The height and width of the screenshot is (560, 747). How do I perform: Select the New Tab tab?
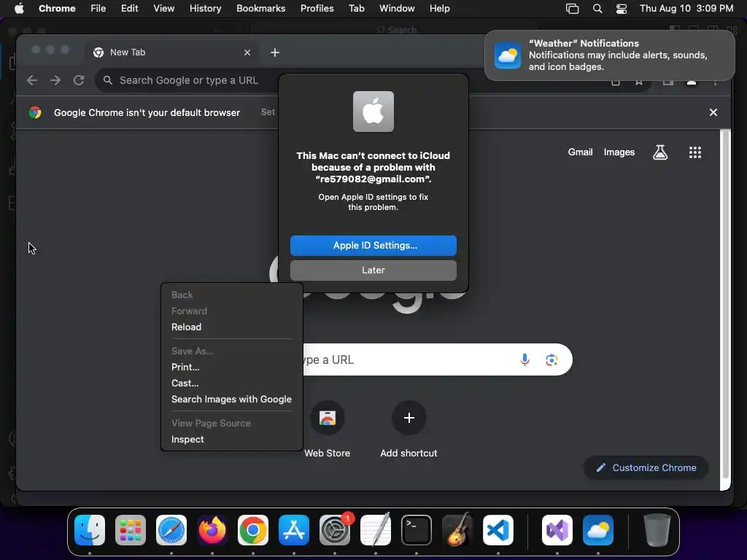(172, 52)
